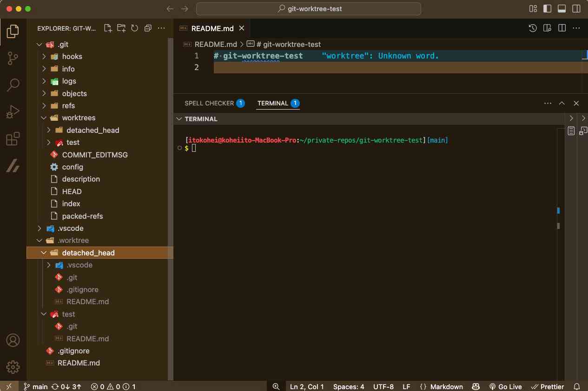Toggle the bottom panel layout button
588x391 pixels.
562,9
